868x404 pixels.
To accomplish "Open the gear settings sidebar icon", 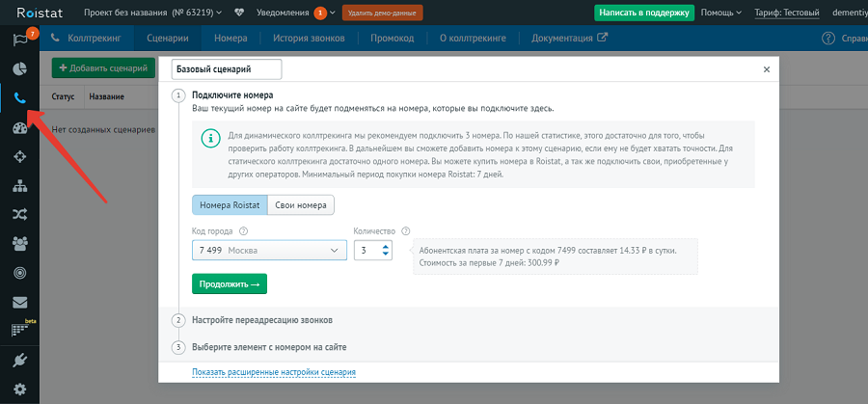I will [20, 390].
